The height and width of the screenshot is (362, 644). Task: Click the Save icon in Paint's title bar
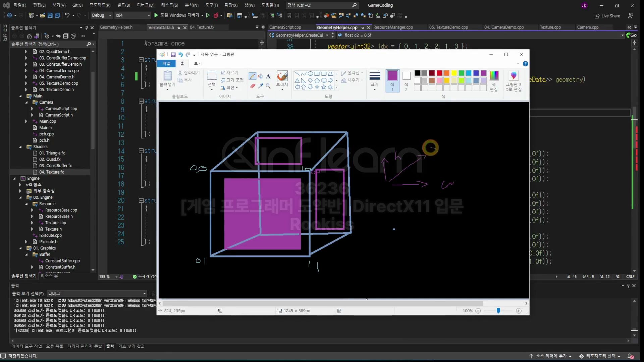[173, 55]
